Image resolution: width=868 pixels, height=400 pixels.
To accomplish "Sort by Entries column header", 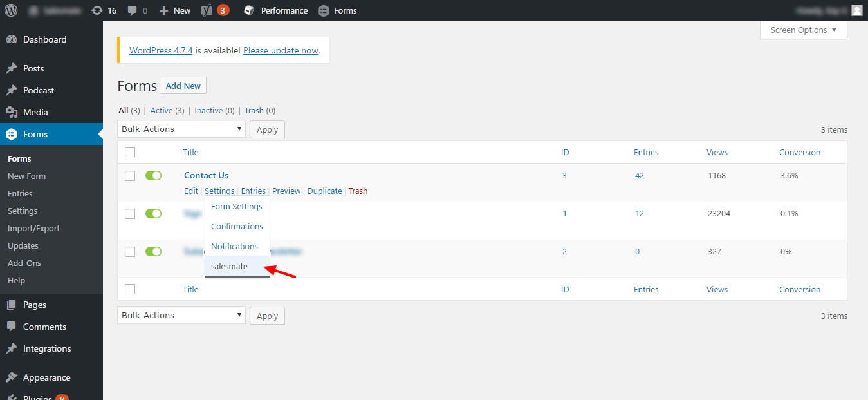I will pos(646,152).
